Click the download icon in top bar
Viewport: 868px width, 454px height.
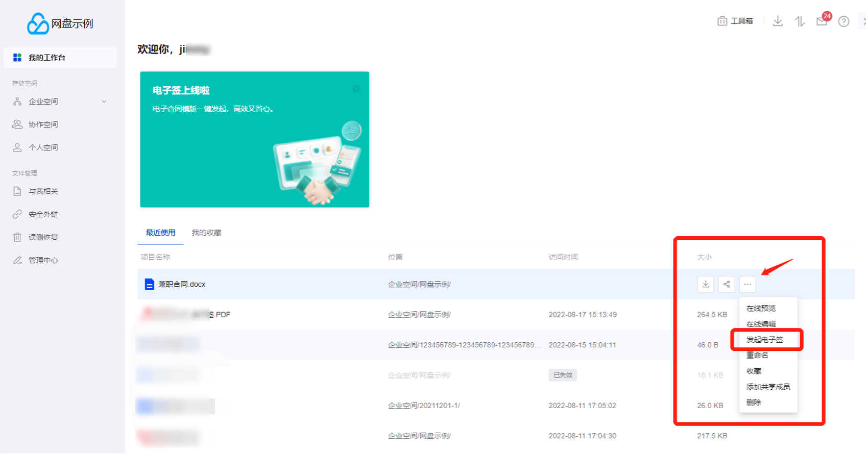tap(778, 21)
